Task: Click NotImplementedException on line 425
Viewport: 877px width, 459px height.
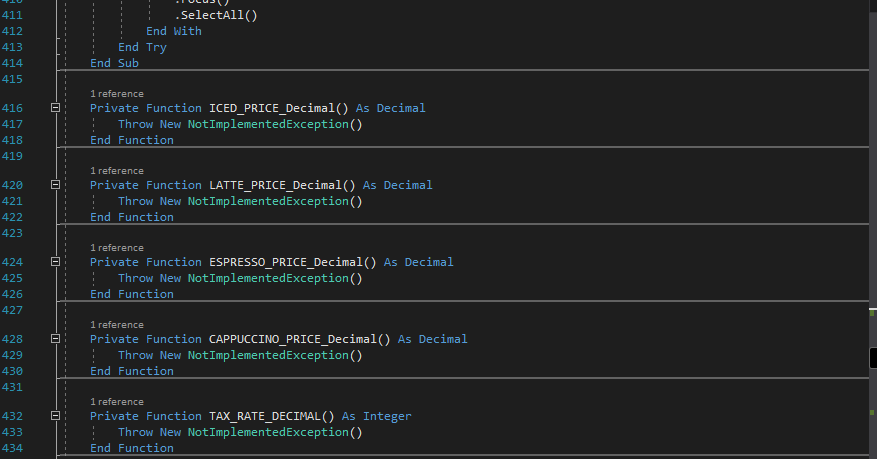Action: tap(268, 278)
